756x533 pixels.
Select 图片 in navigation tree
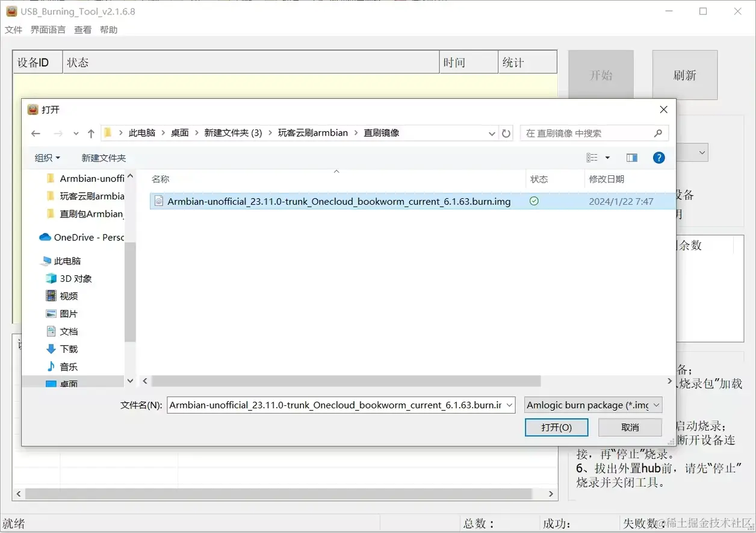pos(62,314)
